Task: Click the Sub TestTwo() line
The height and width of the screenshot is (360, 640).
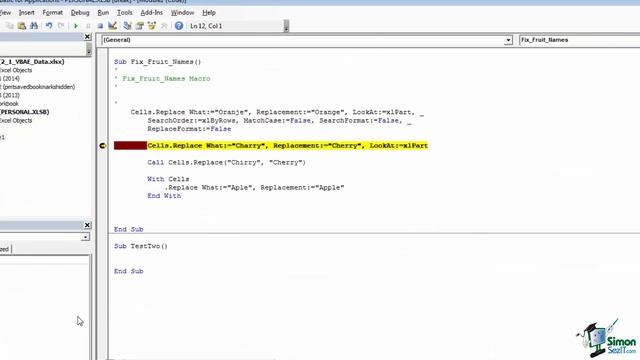Action: pos(141,246)
